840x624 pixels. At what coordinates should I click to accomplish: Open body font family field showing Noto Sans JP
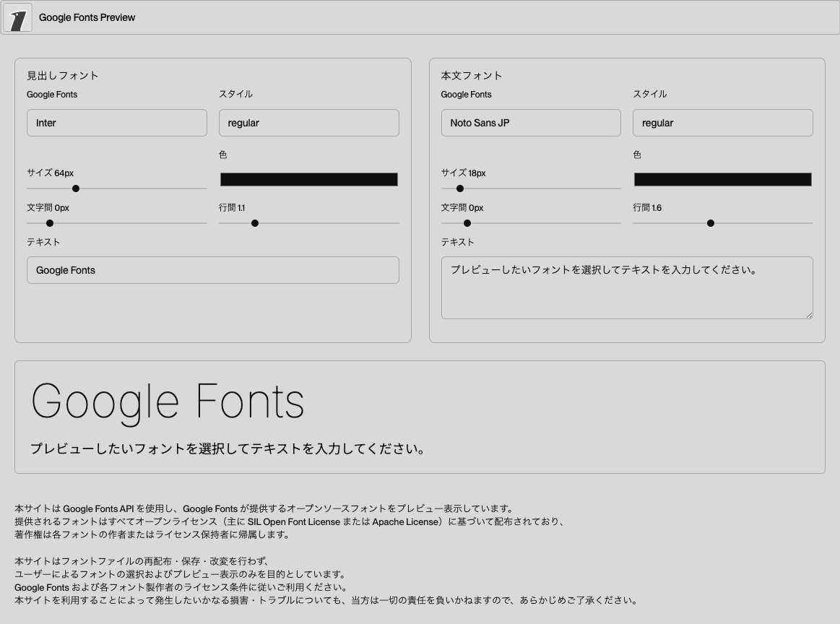tap(531, 123)
